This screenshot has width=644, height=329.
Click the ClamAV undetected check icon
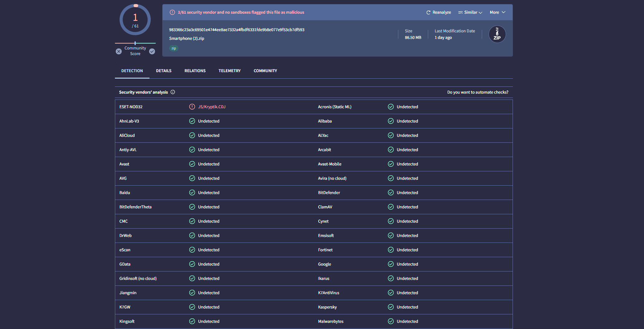(391, 207)
